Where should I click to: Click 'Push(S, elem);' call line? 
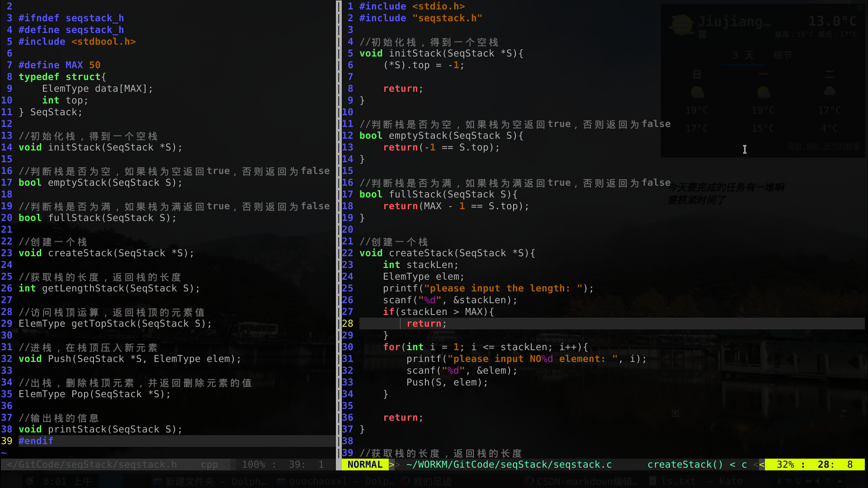tap(448, 382)
